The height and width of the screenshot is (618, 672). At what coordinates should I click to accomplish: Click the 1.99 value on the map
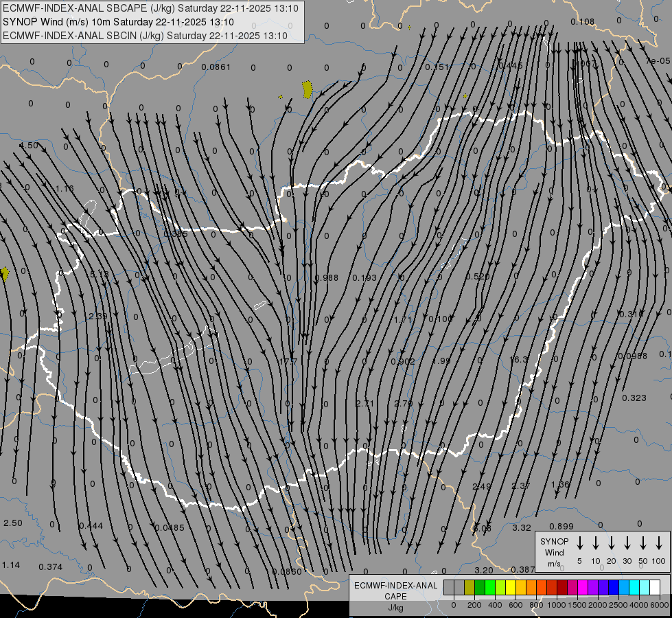(x=441, y=361)
